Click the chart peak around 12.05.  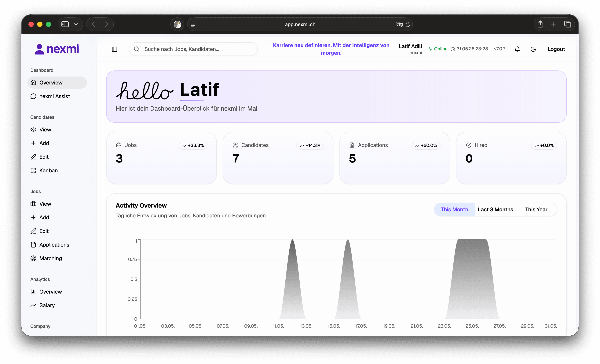point(292,280)
